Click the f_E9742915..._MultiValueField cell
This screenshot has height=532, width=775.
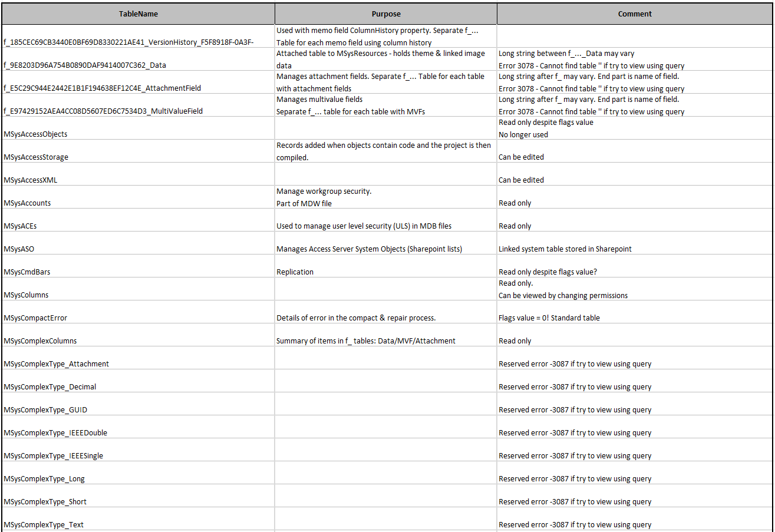click(x=138, y=105)
